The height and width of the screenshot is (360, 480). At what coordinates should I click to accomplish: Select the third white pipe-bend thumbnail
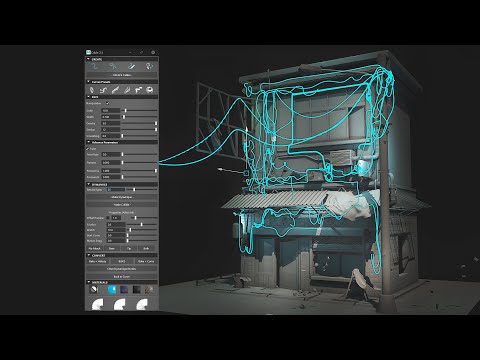click(141, 304)
